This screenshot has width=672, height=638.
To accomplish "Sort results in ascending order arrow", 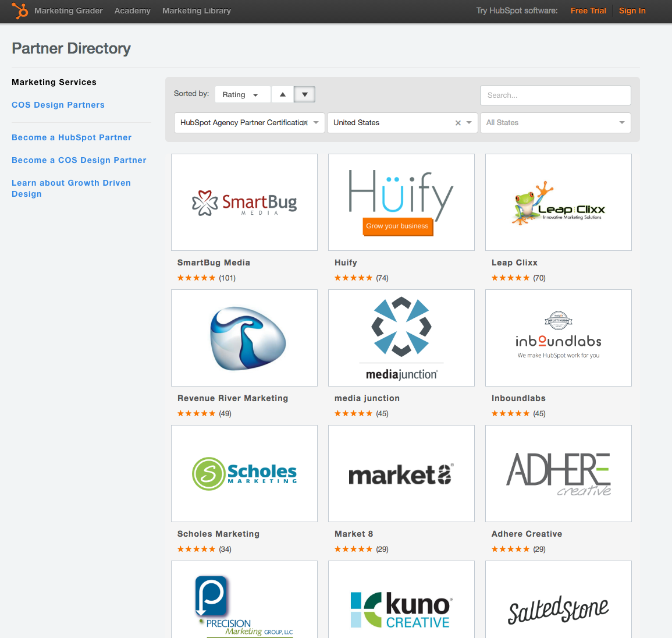I will (x=282, y=94).
